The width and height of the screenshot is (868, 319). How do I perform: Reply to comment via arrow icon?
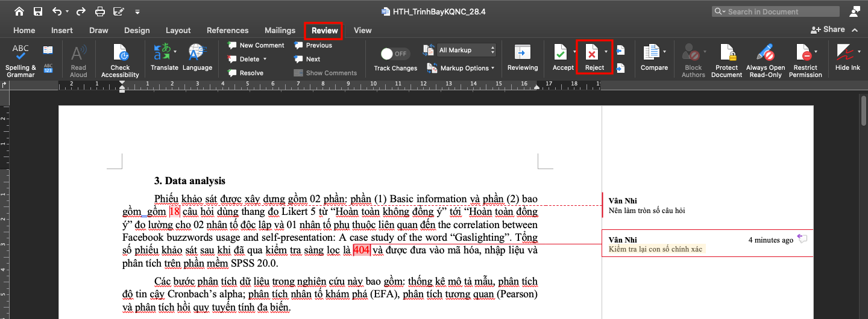[x=802, y=239]
